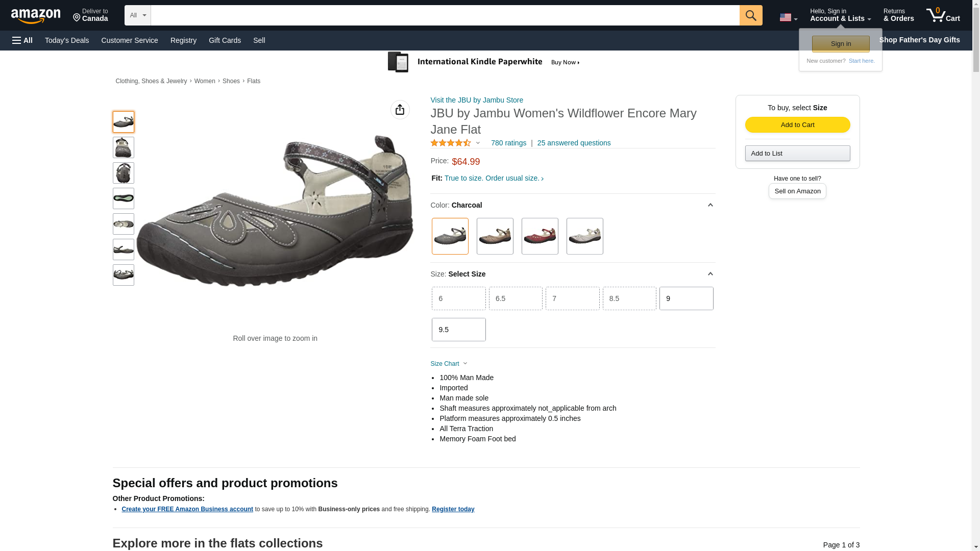Click the search magnifier button
The height and width of the screenshot is (551, 980).
[750, 15]
